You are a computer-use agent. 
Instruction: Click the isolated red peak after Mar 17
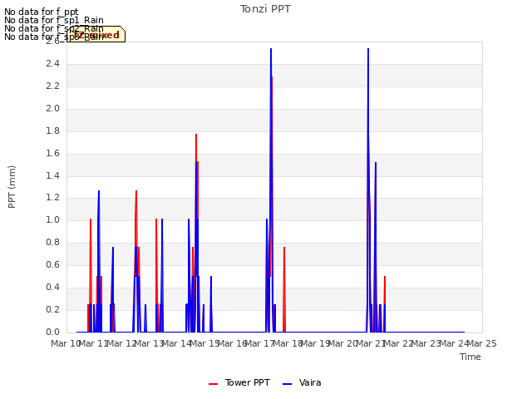[x=284, y=288]
